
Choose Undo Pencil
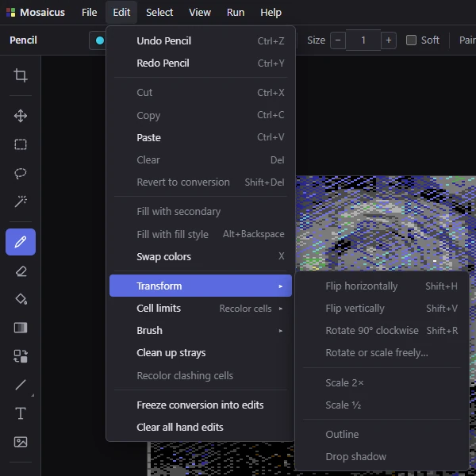(x=201, y=41)
